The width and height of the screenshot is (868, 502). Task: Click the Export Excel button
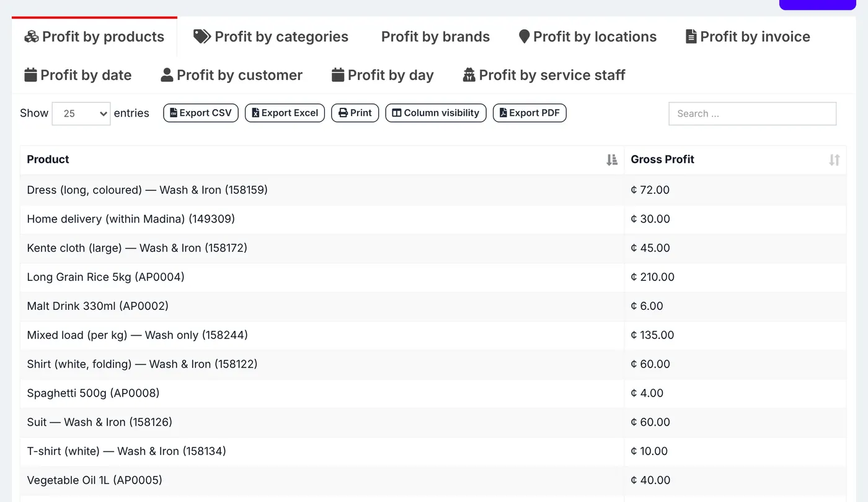285,113
